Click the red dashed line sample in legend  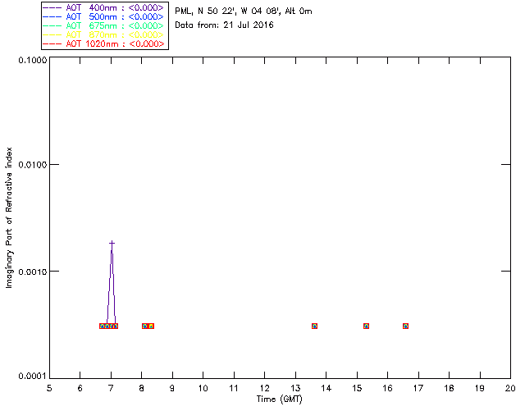tap(52, 43)
